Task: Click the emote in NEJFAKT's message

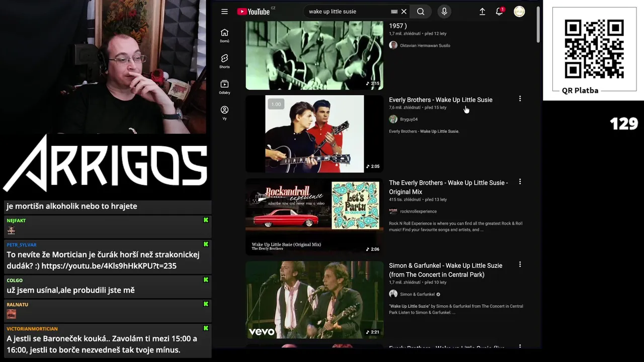Action: point(11,230)
